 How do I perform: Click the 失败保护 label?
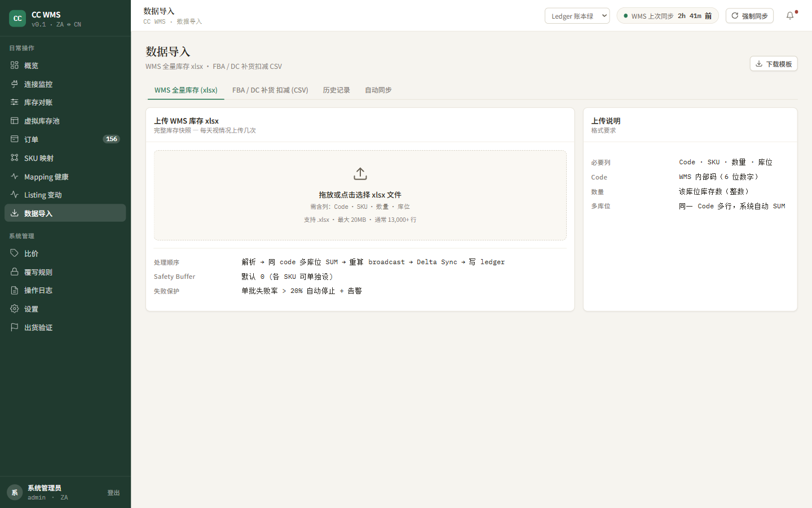point(166,291)
